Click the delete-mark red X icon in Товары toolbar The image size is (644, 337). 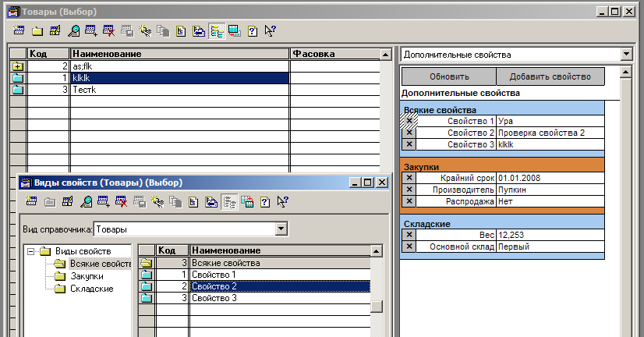109,31
